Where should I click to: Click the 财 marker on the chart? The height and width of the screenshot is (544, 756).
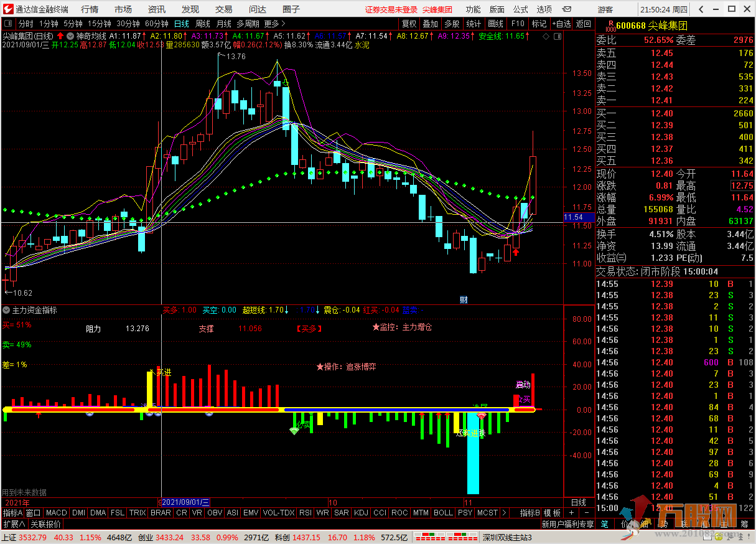coord(464,299)
